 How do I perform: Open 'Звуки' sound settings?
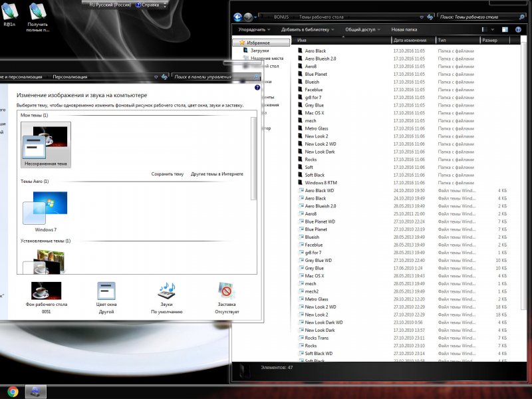167,297
